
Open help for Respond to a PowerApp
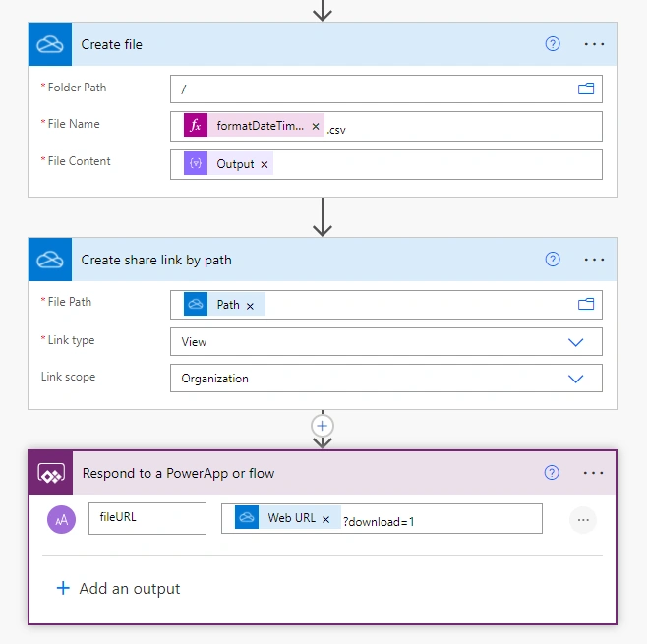pyautogui.click(x=552, y=472)
